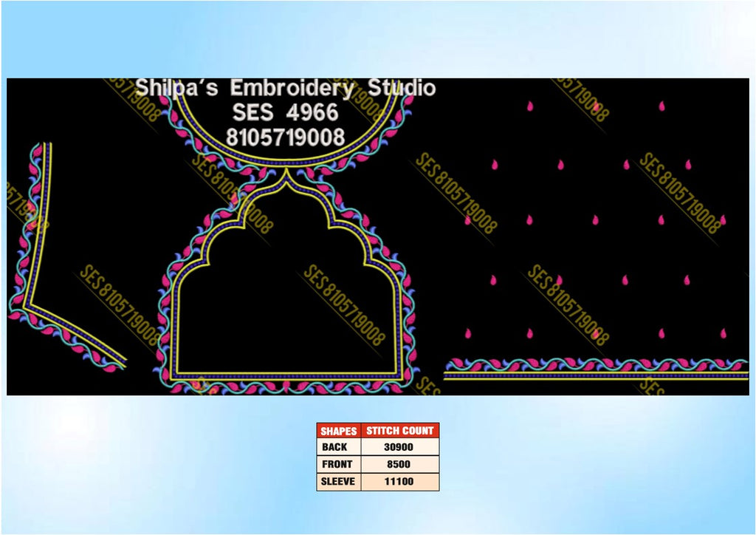The image size is (756, 535).
Task: Click the SHAPES table header
Action: (x=338, y=431)
